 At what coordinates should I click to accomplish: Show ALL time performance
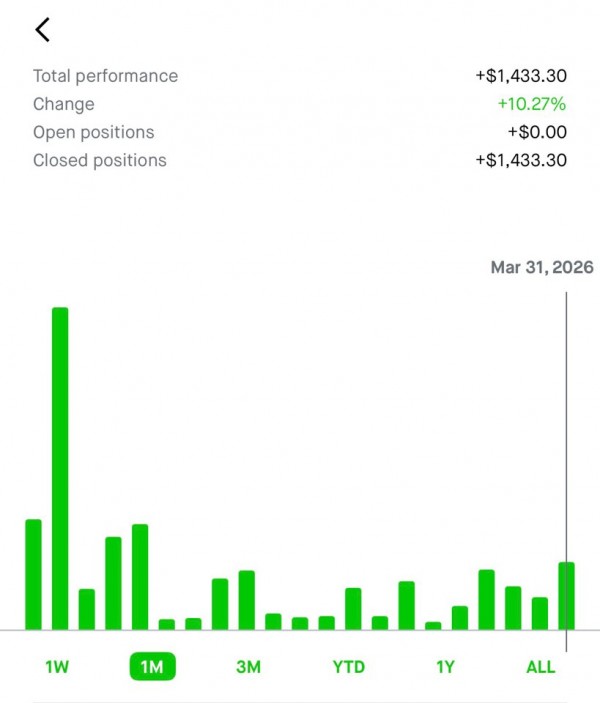540,667
